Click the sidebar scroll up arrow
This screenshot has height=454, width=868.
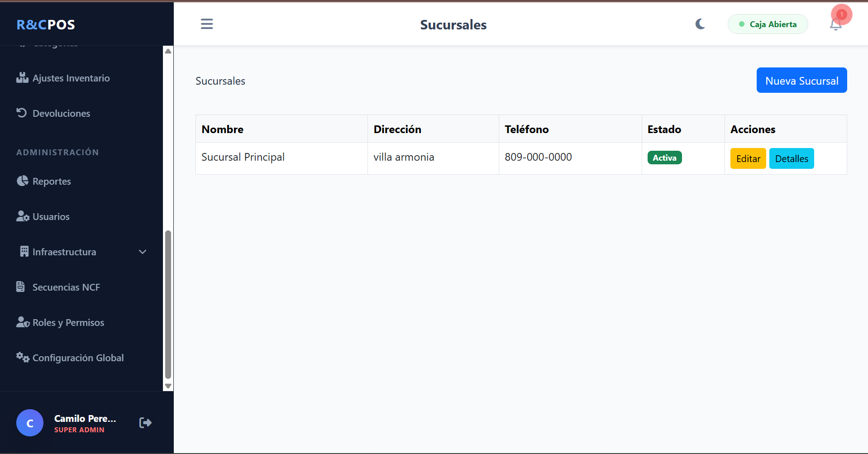click(x=168, y=51)
